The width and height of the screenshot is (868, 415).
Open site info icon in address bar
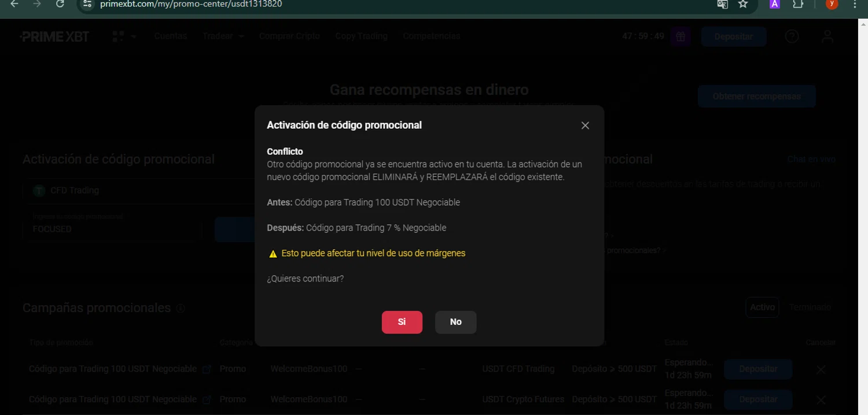(87, 4)
